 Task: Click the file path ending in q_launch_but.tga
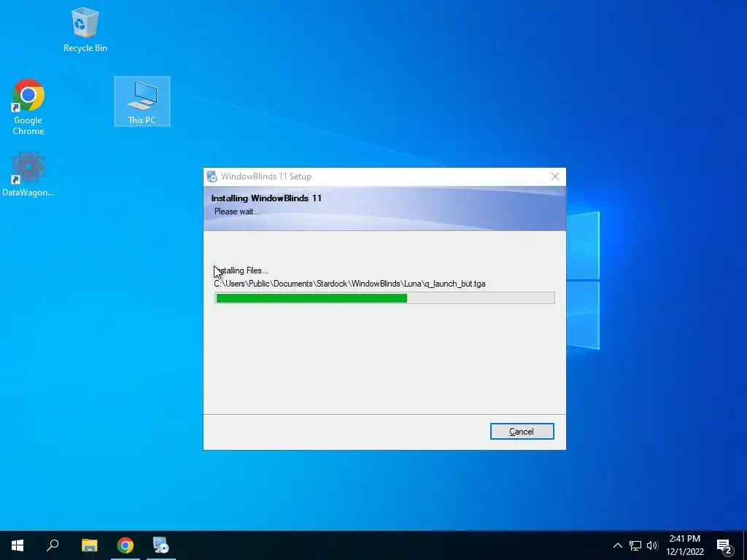point(349,284)
